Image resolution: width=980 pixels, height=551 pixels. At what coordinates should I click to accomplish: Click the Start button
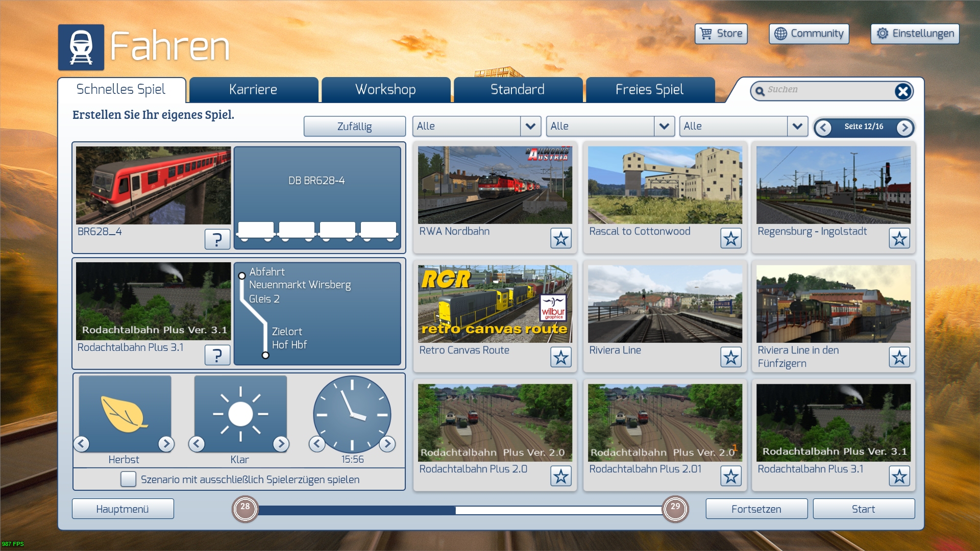pyautogui.click(x=863, y=509)
